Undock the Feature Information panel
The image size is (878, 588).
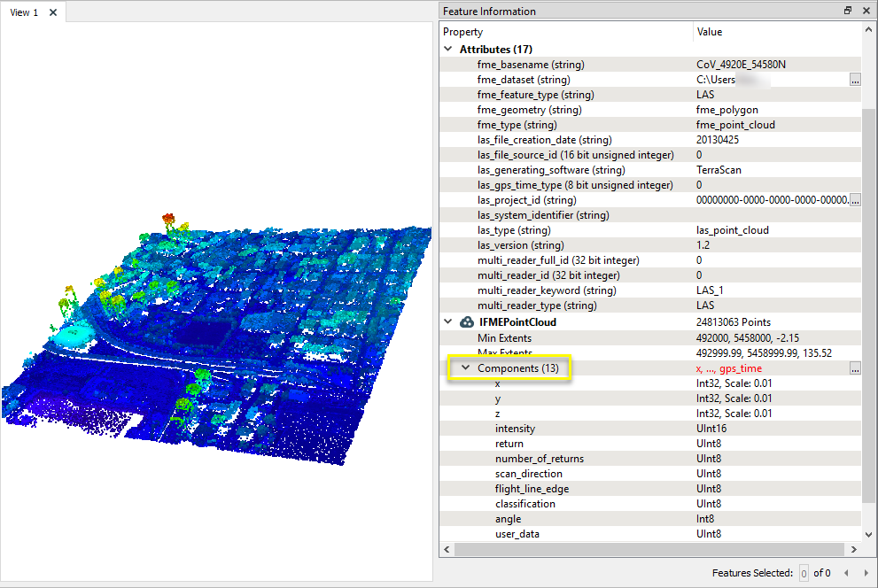(848, 10)
